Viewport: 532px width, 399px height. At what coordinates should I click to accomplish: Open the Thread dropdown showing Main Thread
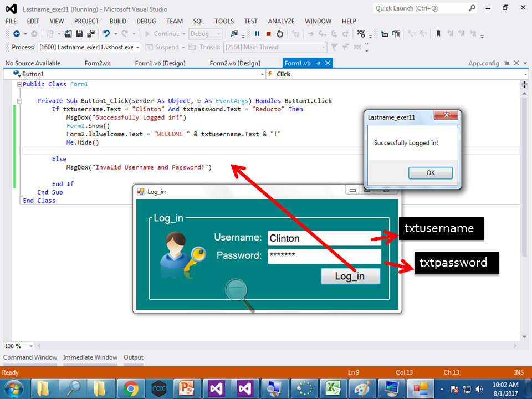point(275,47)
